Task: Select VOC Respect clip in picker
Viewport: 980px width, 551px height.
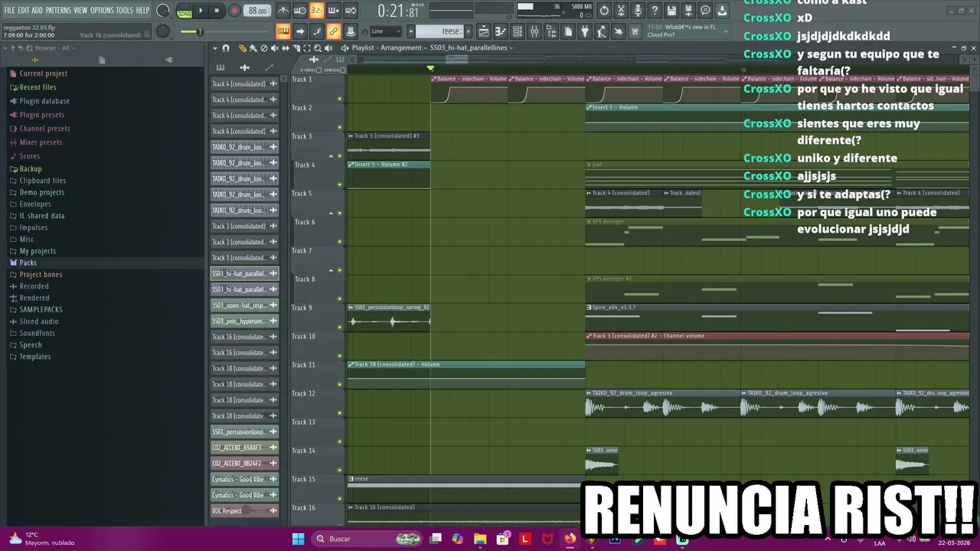Action: 244,510
